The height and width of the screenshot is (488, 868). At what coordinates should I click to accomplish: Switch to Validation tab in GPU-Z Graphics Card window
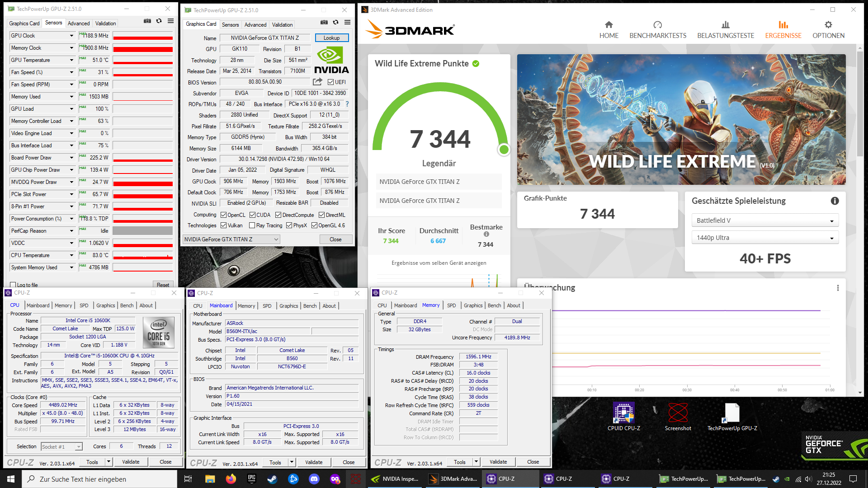point(282,25)
